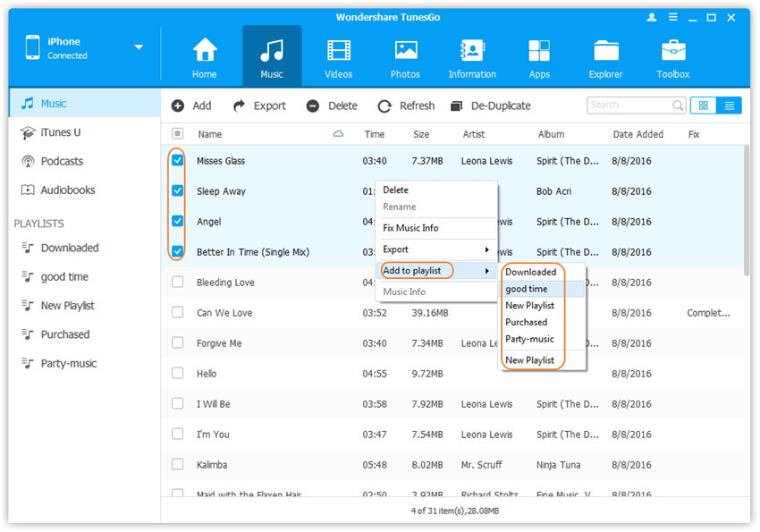760x532 pixels.
Task: Expand the Add to playlist submenu arrow
Action: click(486, 271)
